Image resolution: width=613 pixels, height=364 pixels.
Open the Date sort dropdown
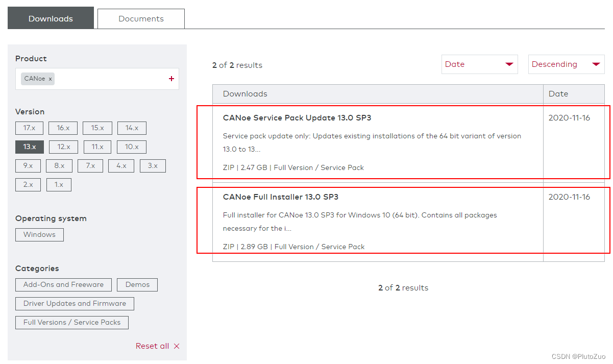[480, 64]
